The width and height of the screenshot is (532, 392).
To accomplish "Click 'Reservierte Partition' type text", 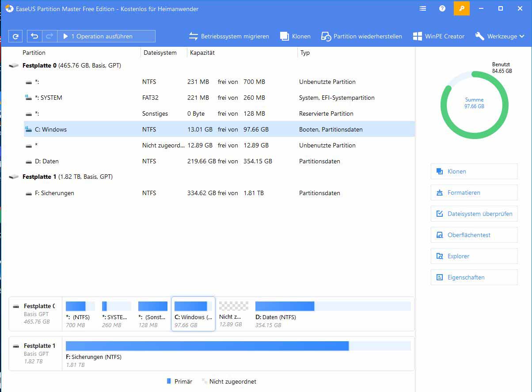I will tap(326, 113).
